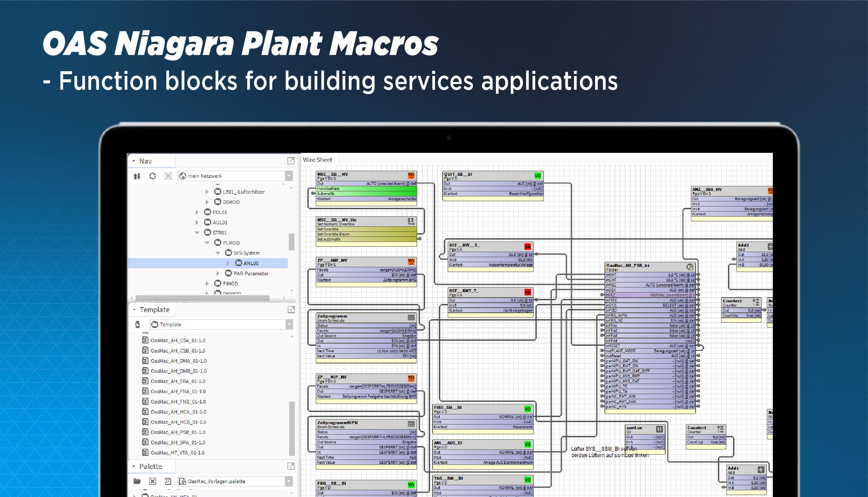Select OasMac_AH_ERA_01-1.0 template
This screenshot has width=868, height=497.
click(x=178, y=381)
